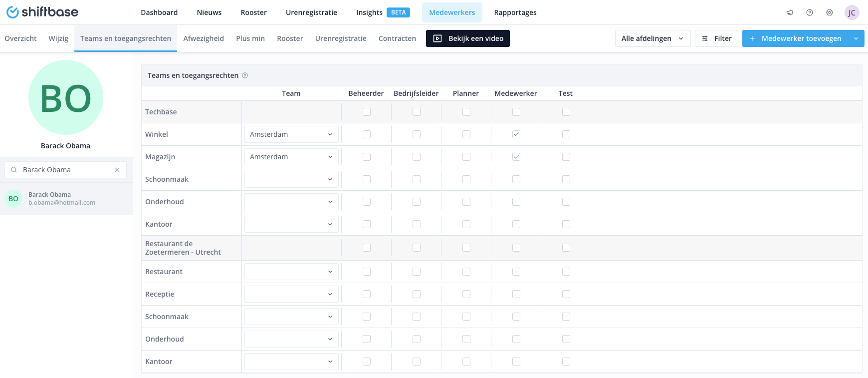The height and width of the screenshot is (378, 868).
Task: Clear the Barack Obama search with X
Action: click(x=117, y=170)
